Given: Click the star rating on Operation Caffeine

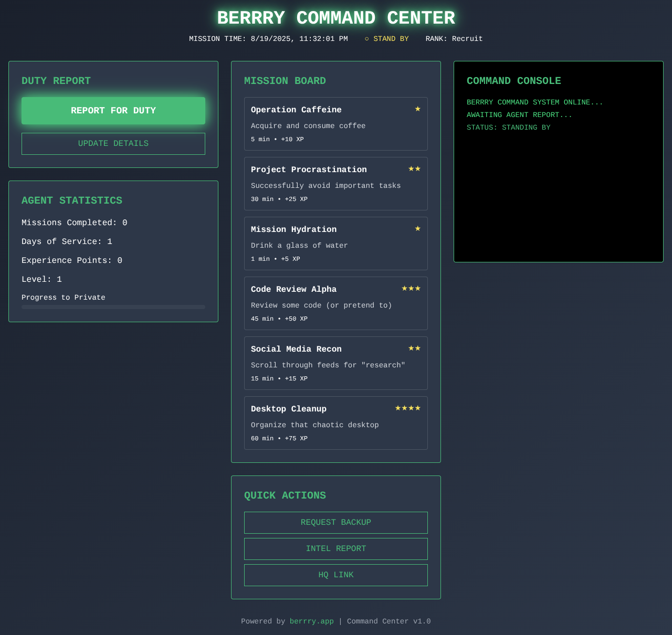Looking at the screenshot, I should click(417, 109).
